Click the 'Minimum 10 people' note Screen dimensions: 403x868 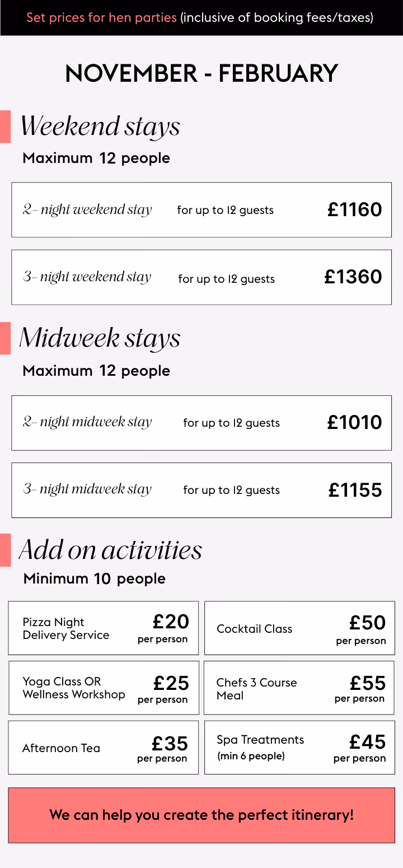tap(95, 578)
